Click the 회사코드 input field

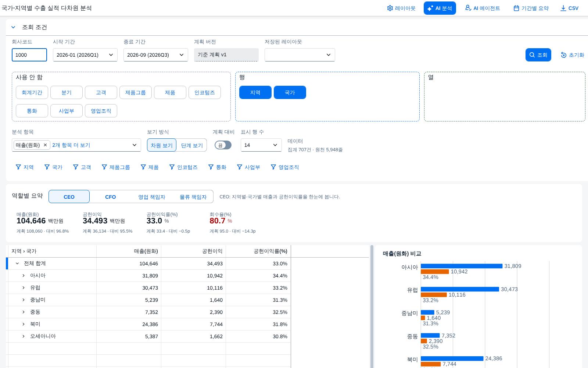pyautogui.click(x=29, y=55)
